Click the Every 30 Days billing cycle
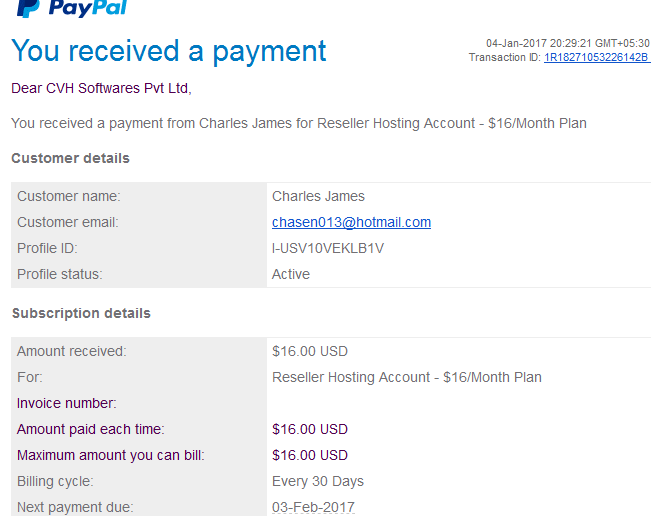The image size is (657, 516). tap(318, 481)
